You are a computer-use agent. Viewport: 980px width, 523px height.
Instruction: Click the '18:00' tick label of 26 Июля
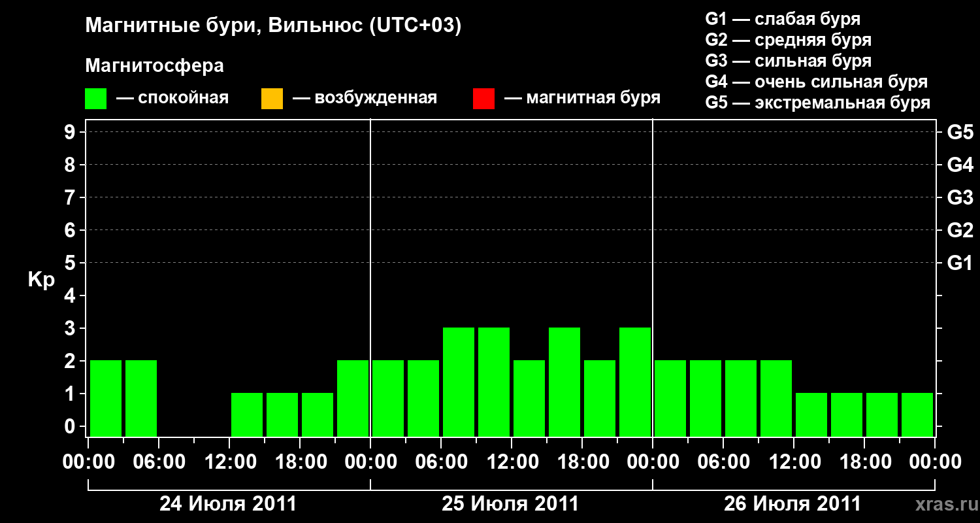(864, 462)
